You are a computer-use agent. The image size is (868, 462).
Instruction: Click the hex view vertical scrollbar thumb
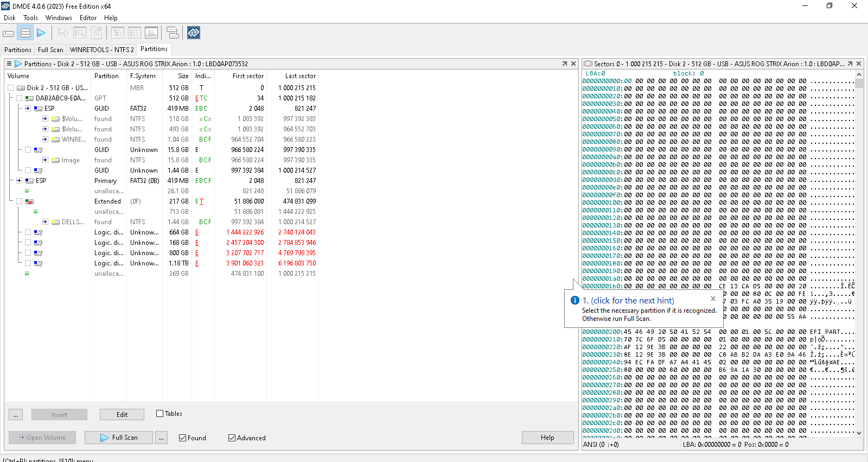coord(859,84)
